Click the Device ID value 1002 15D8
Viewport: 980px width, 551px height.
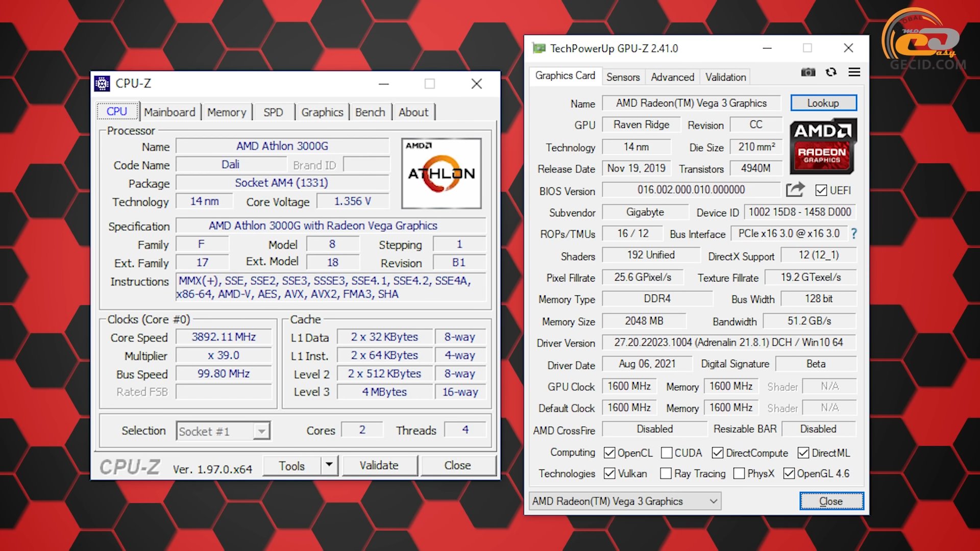pyautogui.click(x=799, y=212)
